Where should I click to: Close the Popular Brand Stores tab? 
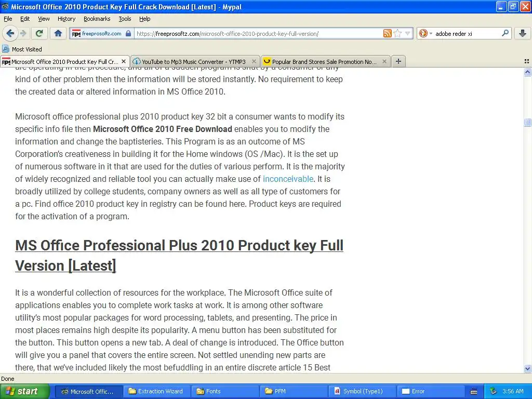point(384,61)
